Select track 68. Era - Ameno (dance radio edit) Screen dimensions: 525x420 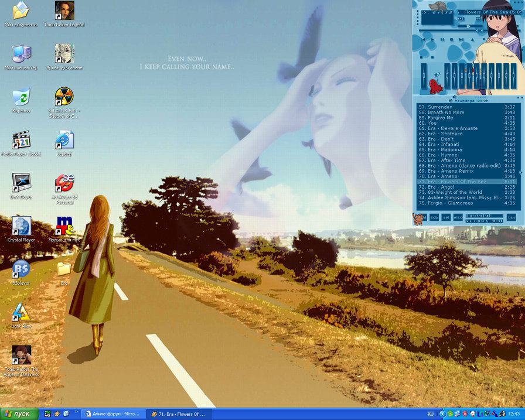467,166
